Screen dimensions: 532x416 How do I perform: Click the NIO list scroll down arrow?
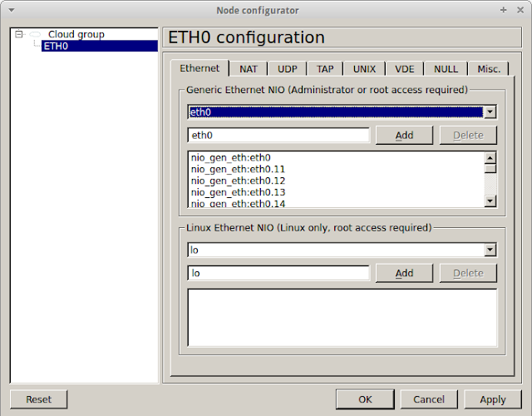click(490, 201)
